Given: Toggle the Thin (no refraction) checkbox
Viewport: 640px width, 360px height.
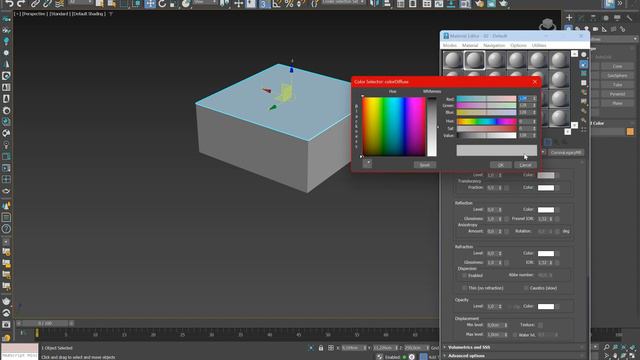Looking at the screenshot, I should pos(464,288).
